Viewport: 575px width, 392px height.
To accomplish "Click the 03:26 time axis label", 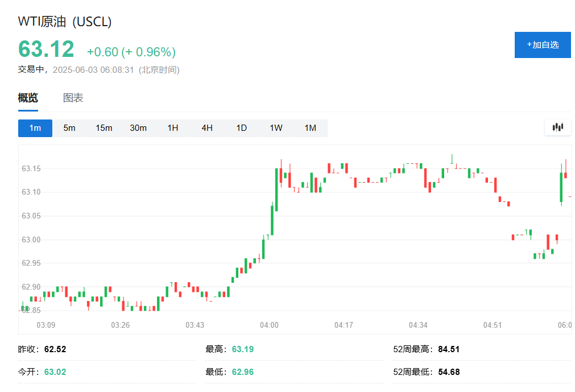I will pos(120,325).
